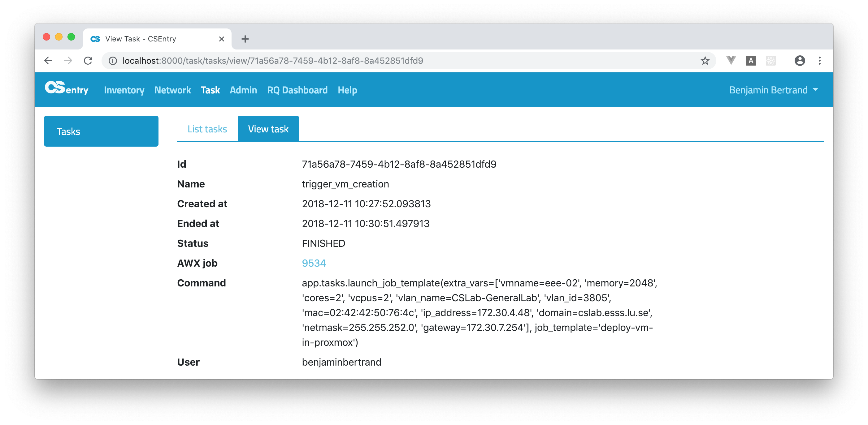View site information icon in address bar
Viewport: 868px width, 425px height.
pos(113,61)
